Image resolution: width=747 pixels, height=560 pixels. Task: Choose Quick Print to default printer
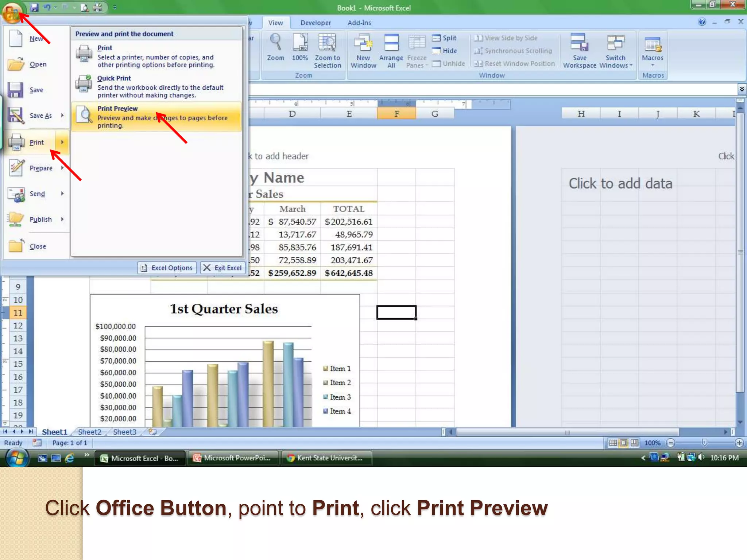156,86
